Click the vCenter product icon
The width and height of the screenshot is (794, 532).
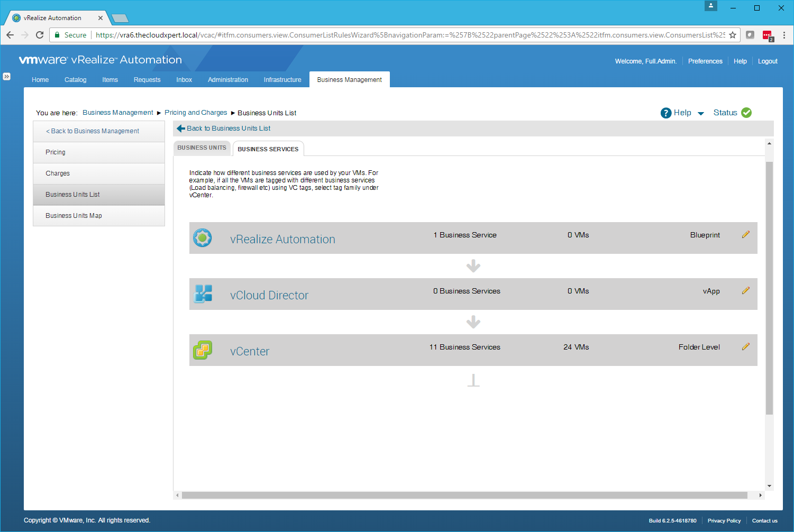pyautogui.click(x=203, y=350)
